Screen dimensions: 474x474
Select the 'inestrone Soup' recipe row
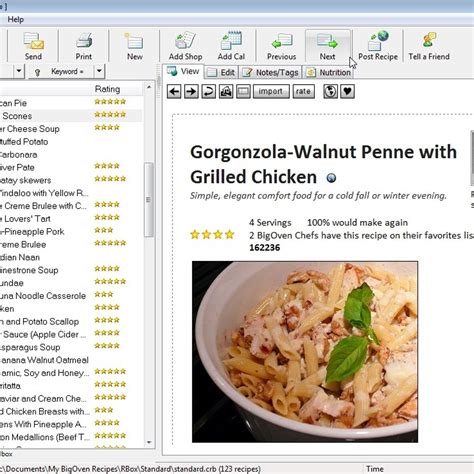pyautogui.click(x=72, y=270)
